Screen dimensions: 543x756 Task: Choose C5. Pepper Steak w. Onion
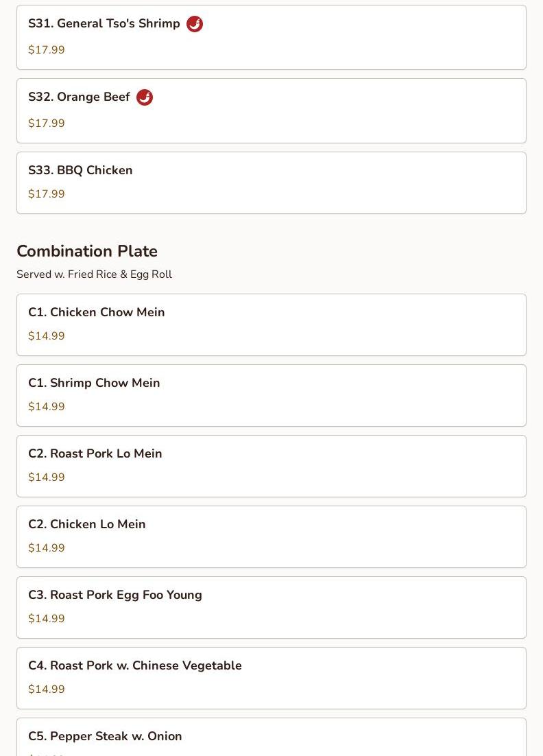[105, 736]
